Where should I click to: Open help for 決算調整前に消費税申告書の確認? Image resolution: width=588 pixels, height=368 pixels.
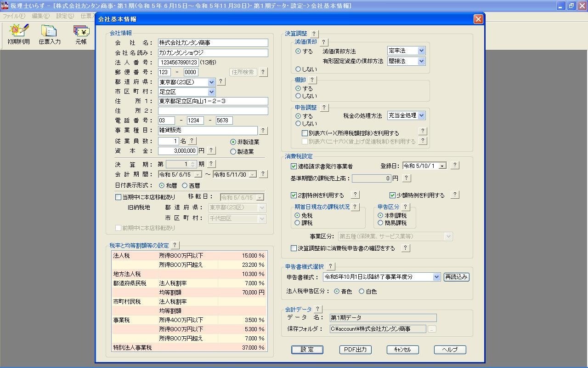tap(406, 248)
